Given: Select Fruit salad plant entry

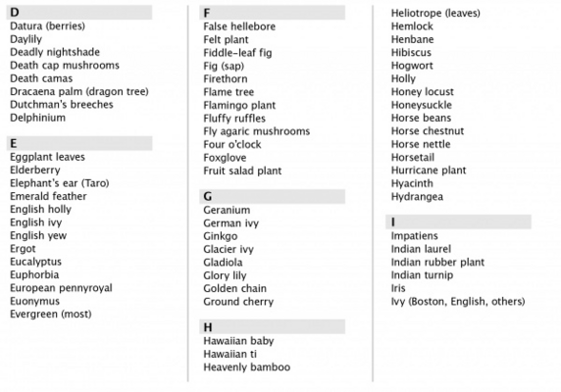Looking at the screenshot, I should pyautogui.click(x=242, y=171).
